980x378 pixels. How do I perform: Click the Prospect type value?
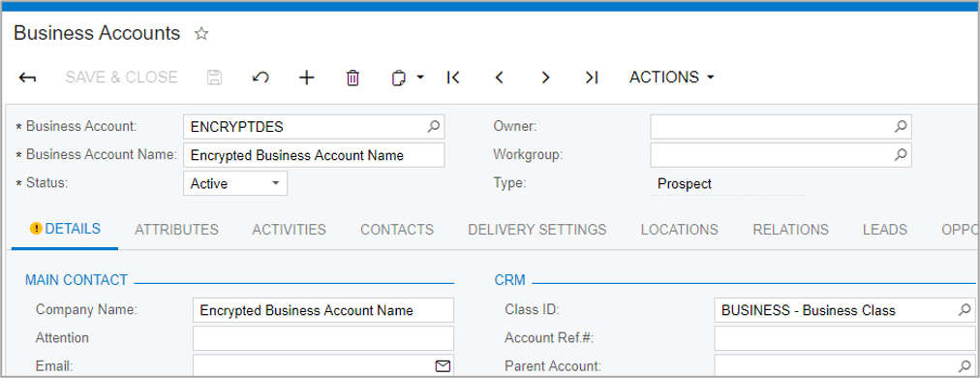(x=685, y=184)
